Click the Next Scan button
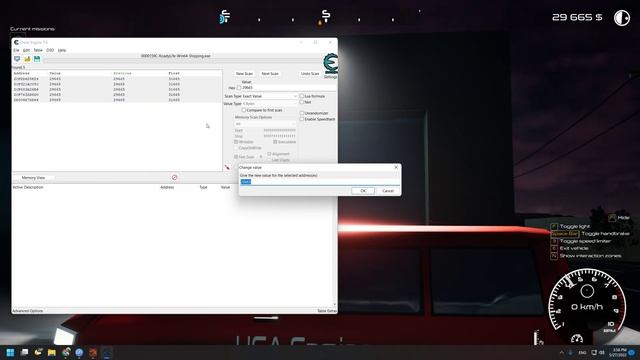 (270, 73)
